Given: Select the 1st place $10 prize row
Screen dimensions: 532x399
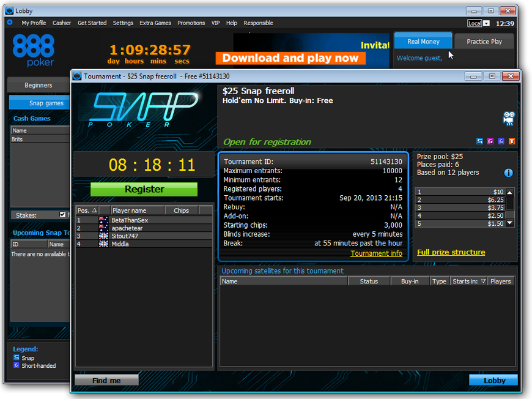Looking at the screenshot, I should tap(460, 192).
